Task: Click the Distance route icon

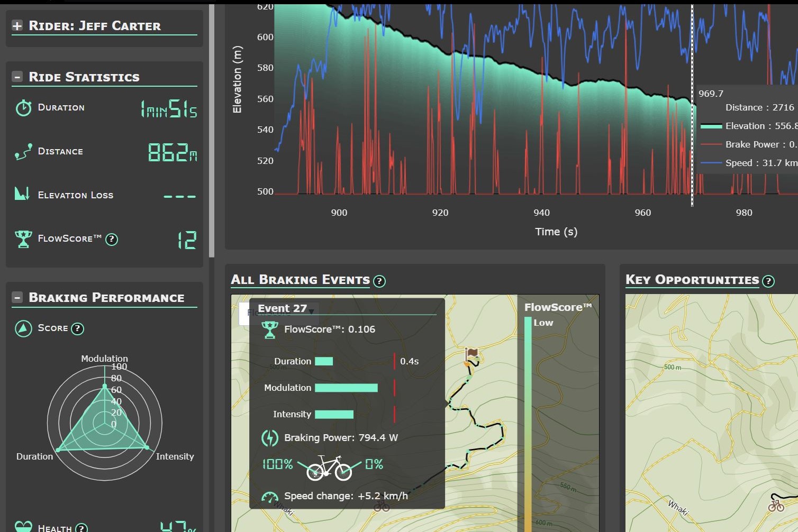Action: point(23,152)
